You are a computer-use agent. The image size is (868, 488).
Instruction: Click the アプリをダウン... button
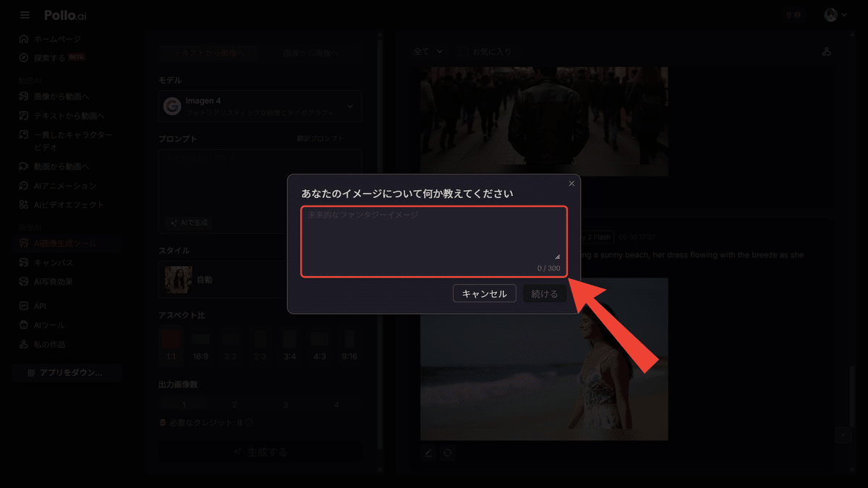point(67,373)
